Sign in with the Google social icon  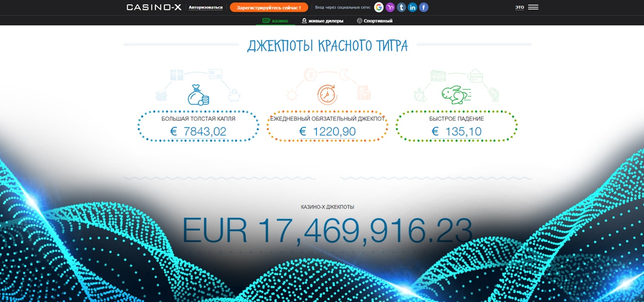coord(379,7)
